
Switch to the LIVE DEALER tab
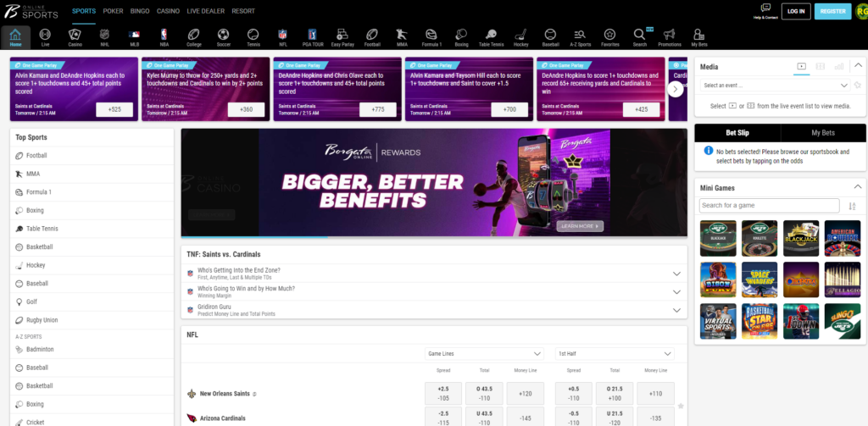pyautogui.click(x=206, y=11)
